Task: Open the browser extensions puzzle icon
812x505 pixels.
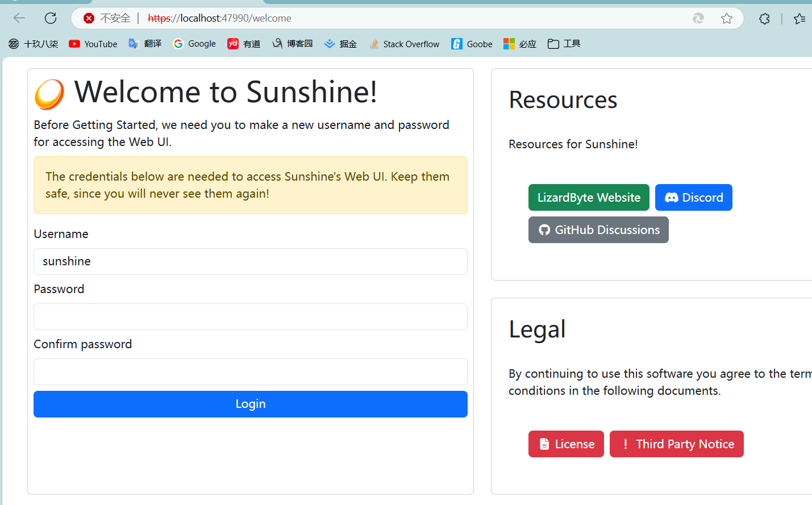Action: click(x=764, y=18)
